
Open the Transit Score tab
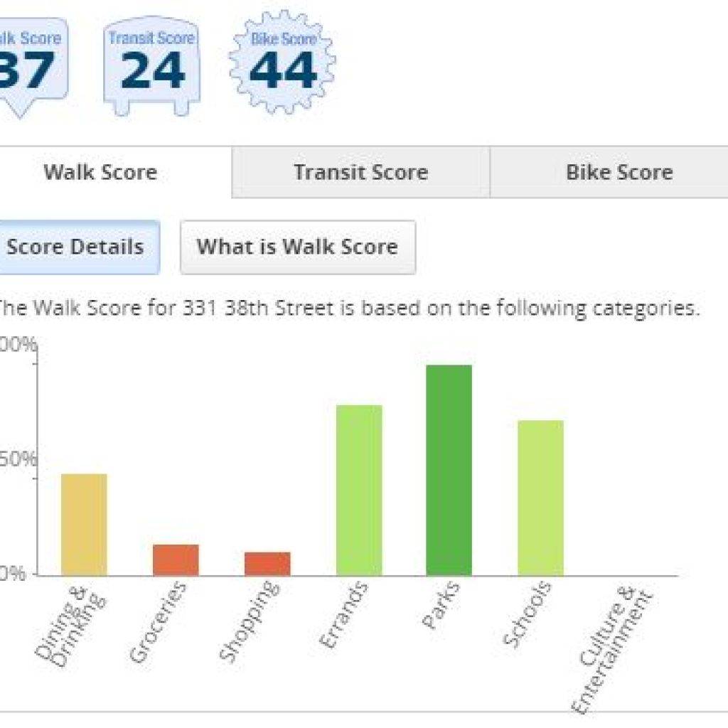[360, 172]
